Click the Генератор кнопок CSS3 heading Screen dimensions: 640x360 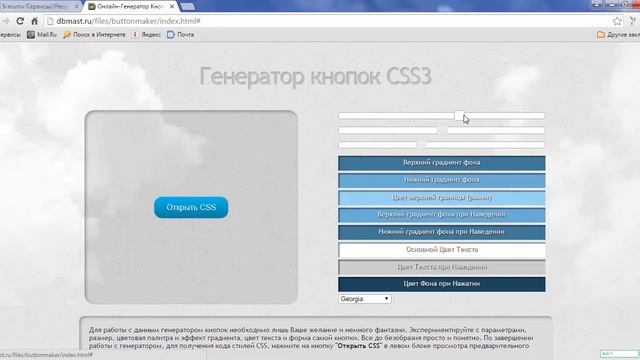tap(316, 76)
